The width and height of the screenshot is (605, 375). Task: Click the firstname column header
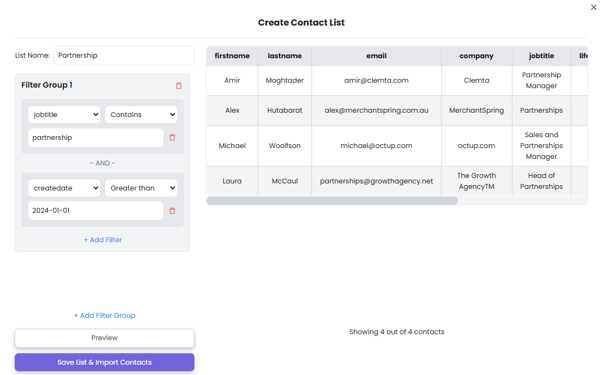pyautogui.click(x=232, y=56)
